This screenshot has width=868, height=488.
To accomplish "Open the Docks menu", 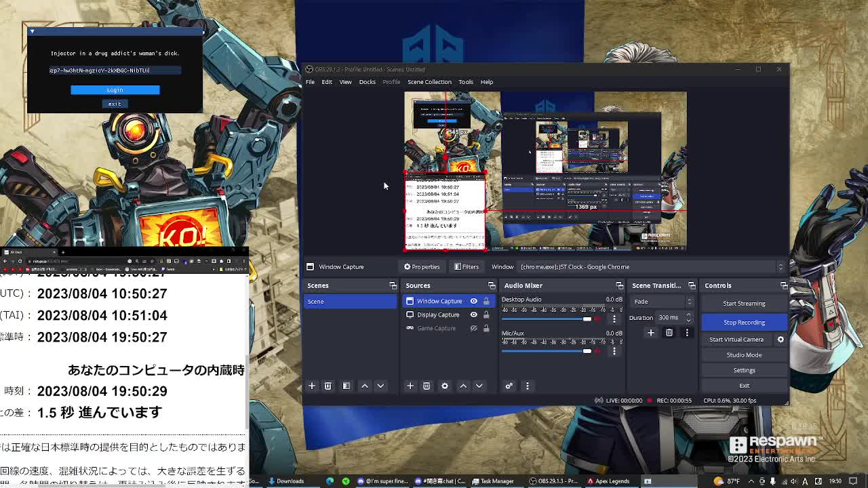I will tap(367, 81).
